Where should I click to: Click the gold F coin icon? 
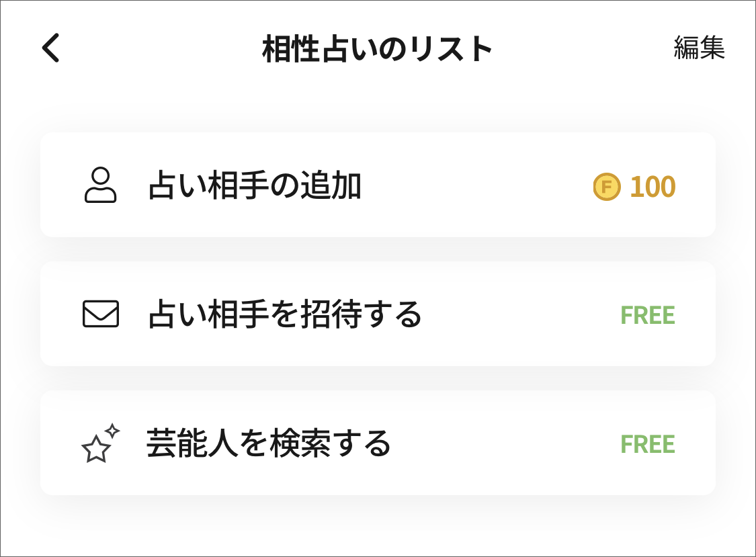(x=606, y=187)
